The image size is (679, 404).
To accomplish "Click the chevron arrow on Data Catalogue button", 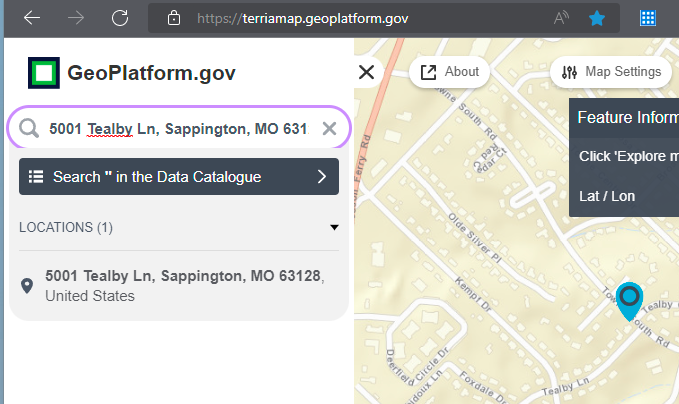I will (x=322, y=177).
